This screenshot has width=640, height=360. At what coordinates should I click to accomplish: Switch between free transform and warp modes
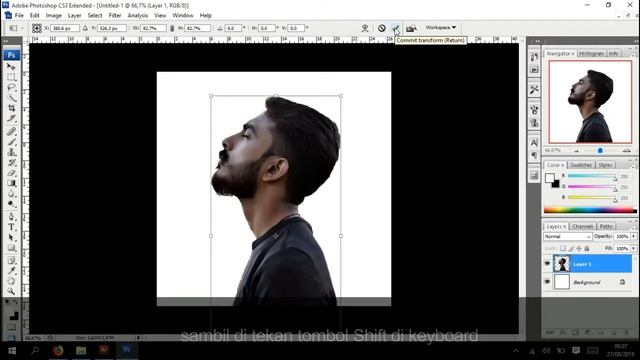click(x=365, y=28)
